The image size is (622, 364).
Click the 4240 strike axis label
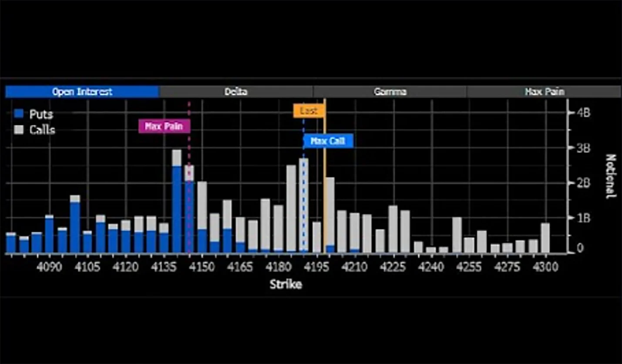[431, 267]
